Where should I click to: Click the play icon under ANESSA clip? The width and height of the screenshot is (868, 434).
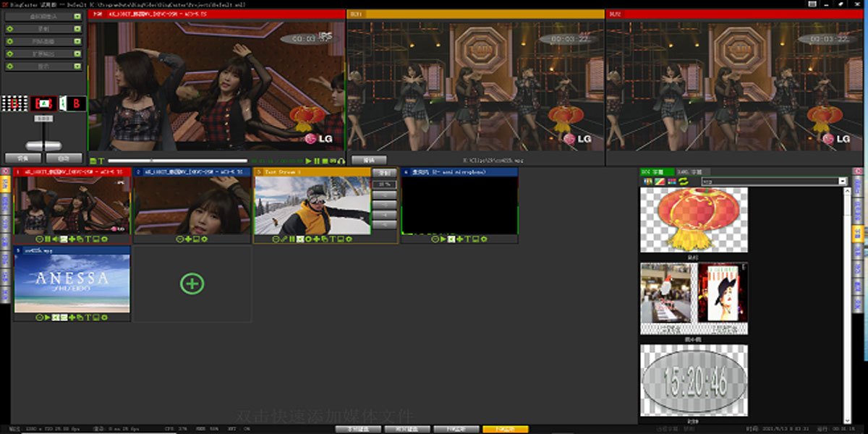pos(47,318)
